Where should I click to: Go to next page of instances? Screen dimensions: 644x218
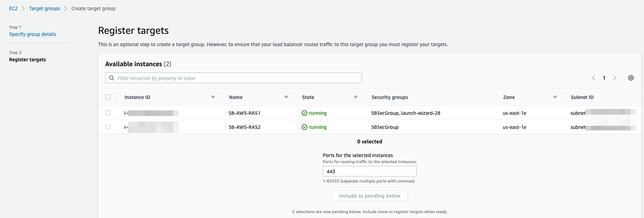[614, 78]
